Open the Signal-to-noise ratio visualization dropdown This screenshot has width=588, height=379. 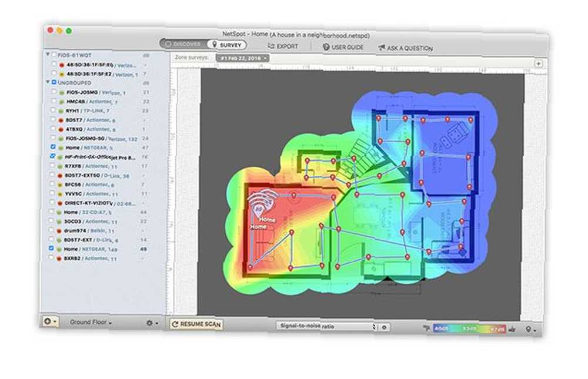(x=326, y=326)
